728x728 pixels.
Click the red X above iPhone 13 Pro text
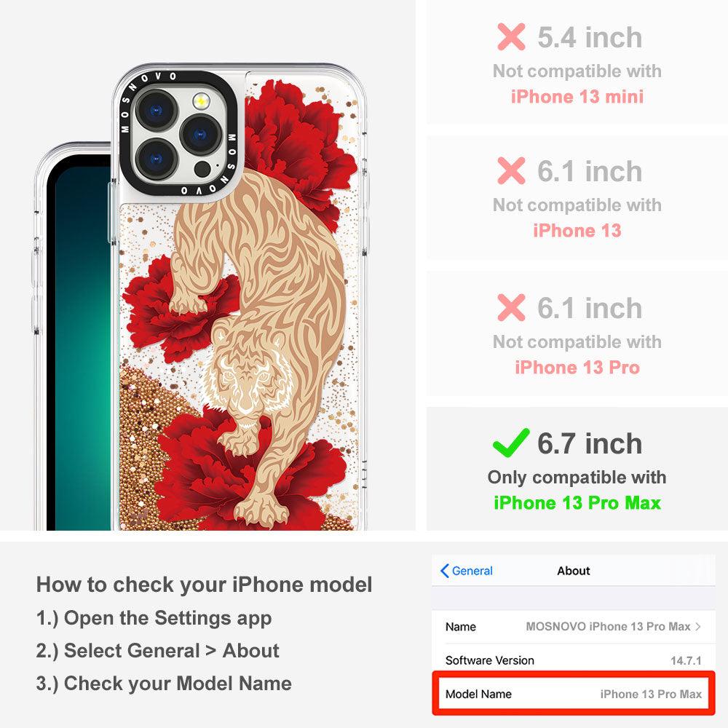point(511,307)
